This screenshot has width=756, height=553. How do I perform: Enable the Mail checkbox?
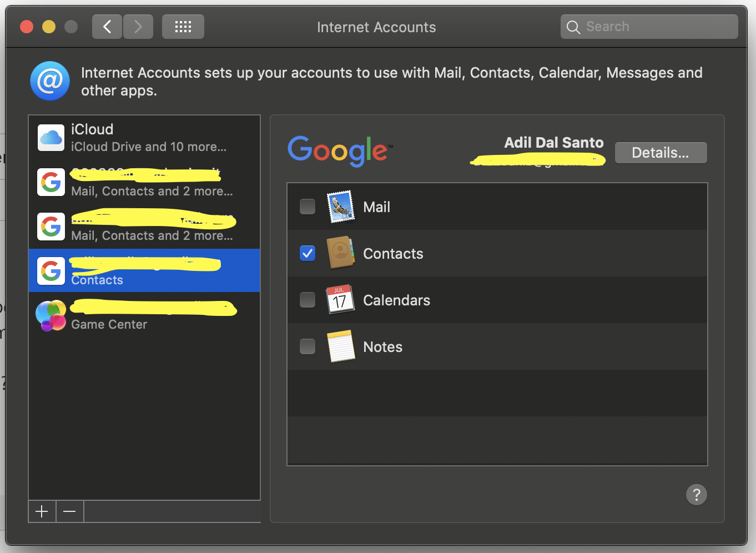click(308, 207)
